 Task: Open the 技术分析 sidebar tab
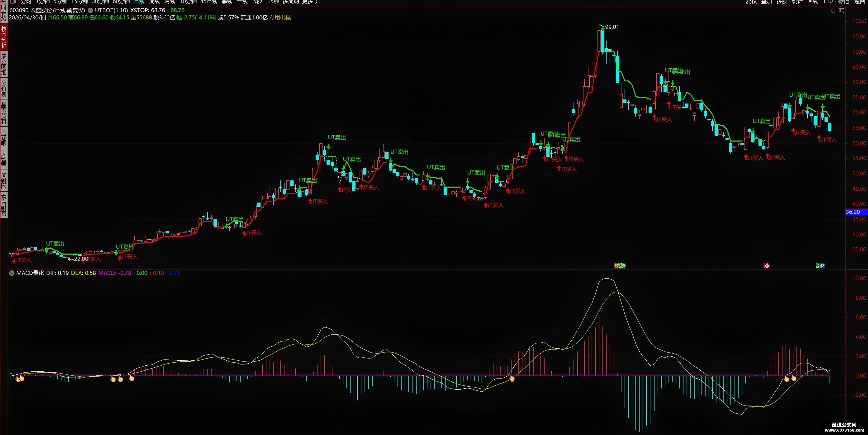pos(4,37)
